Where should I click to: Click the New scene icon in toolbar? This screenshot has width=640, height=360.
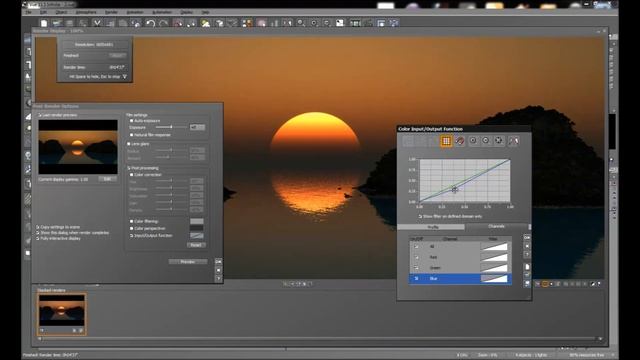pyautogui.click(x=44, y=23)
